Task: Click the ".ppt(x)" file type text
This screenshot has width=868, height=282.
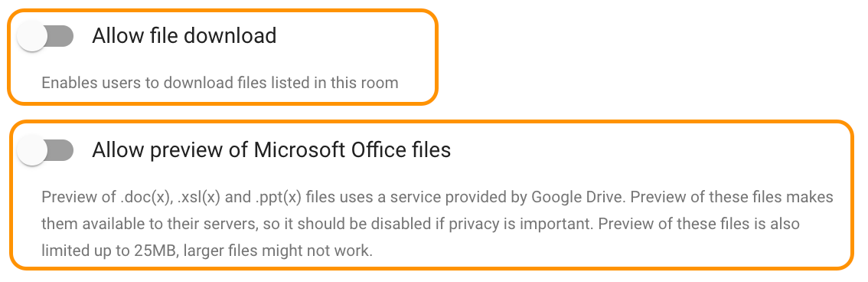Action: 279,197
